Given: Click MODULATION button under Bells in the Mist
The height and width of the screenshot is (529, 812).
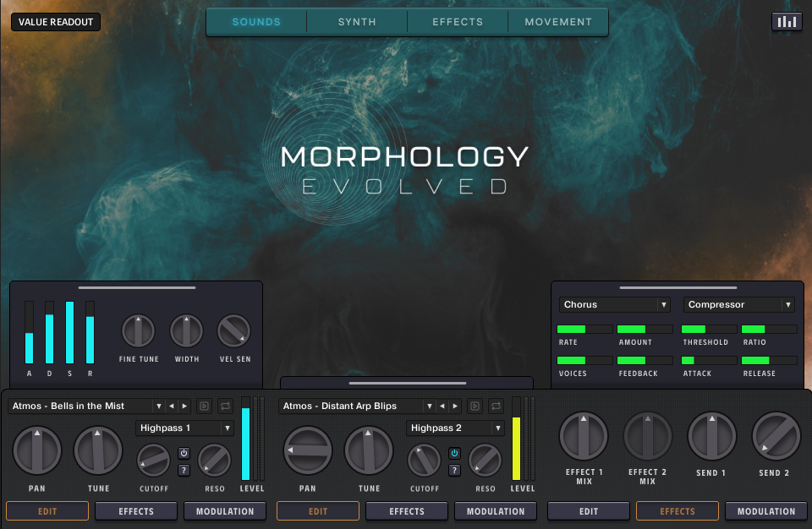Looking at the screenshot, I should [225, 511].
